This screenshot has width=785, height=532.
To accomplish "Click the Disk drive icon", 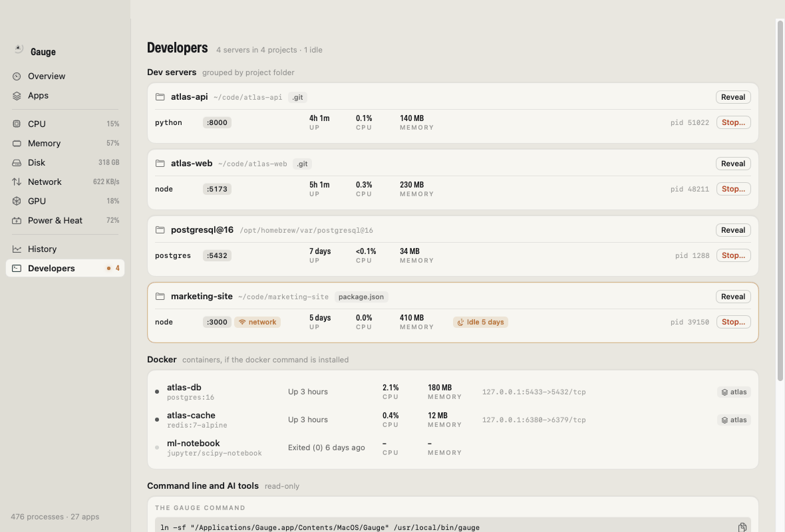I will click(17, 163).
